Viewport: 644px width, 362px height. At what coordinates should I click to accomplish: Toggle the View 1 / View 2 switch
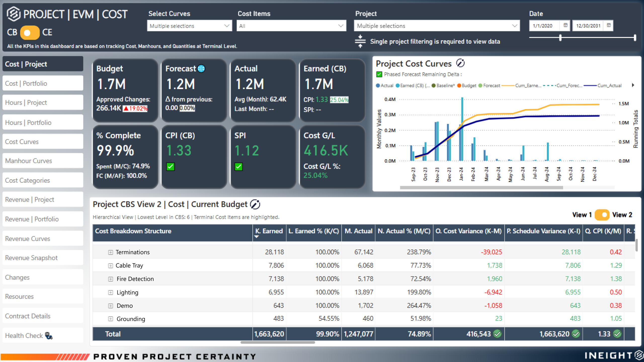[602, 215]
